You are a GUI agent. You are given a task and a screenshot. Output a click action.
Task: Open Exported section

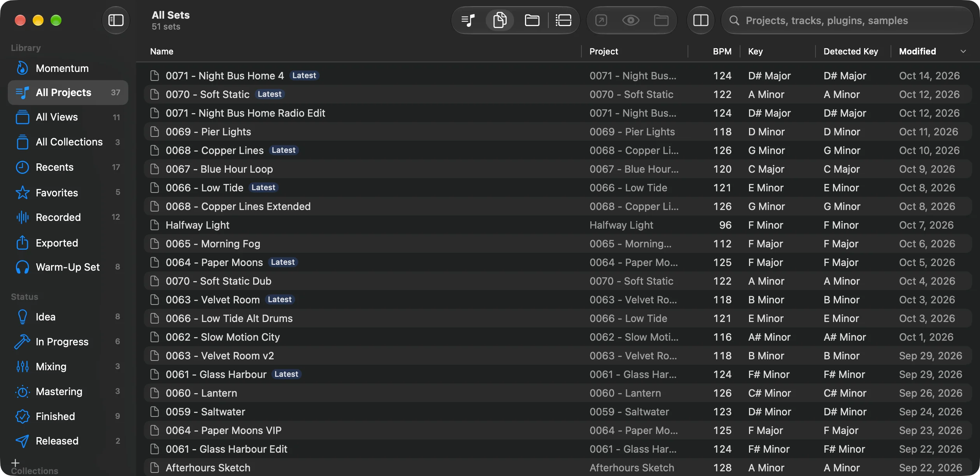click(68, 243)
